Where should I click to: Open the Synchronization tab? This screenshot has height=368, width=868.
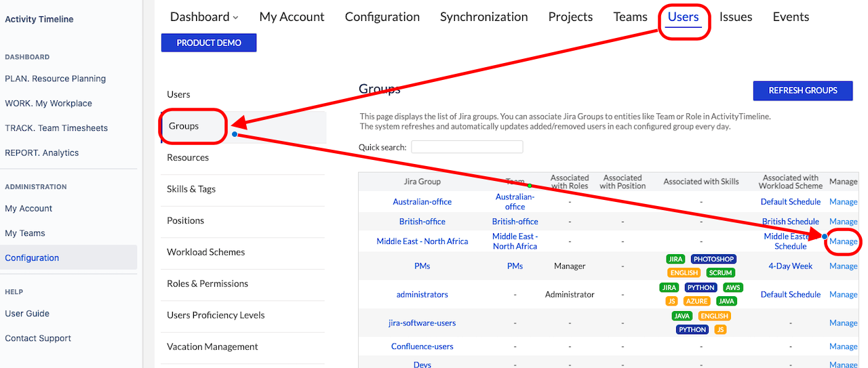coord(484,17)
